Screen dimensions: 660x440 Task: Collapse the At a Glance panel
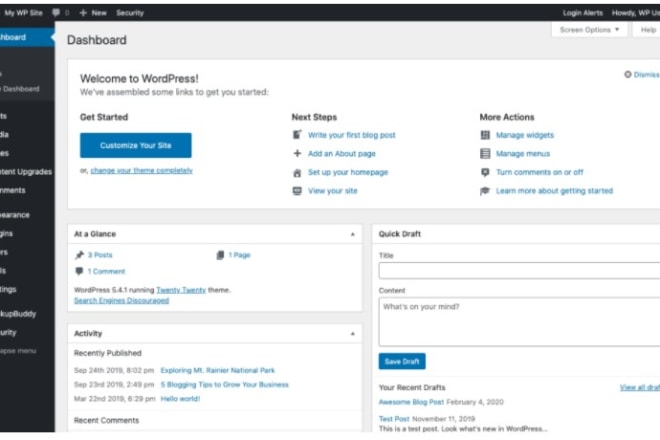(x=353, y=234)
